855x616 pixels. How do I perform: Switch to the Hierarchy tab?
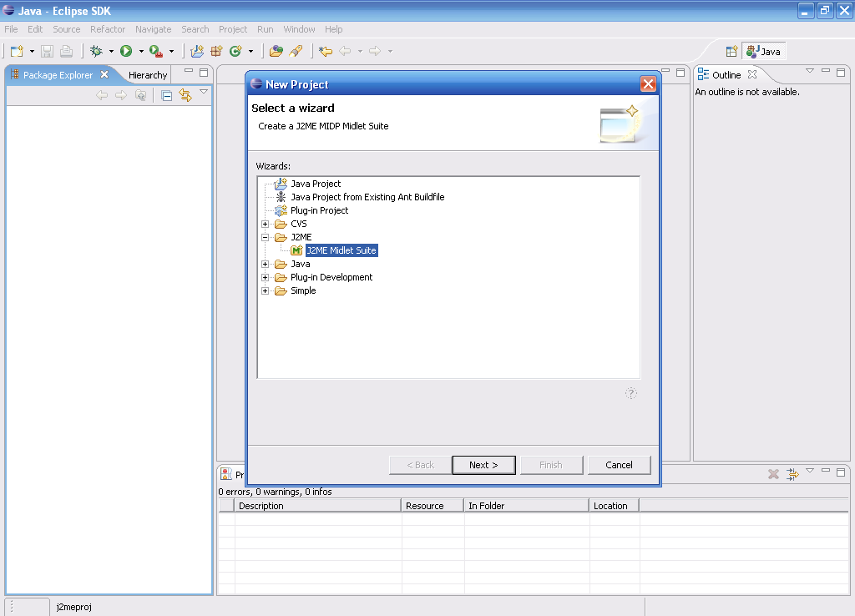tap(148, 75)
